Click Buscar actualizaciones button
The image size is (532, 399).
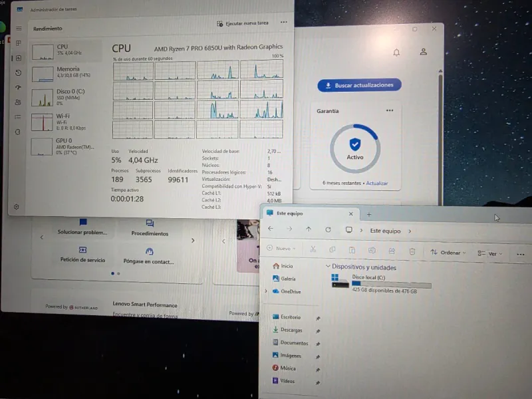click(x=359, y=85)
